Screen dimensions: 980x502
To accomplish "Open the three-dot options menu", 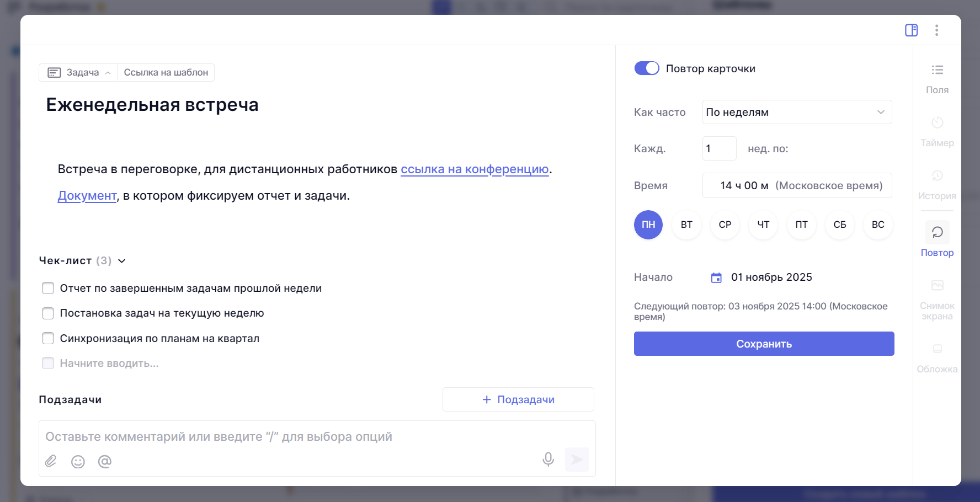I will pyautogui.click(x=937, y=30).
